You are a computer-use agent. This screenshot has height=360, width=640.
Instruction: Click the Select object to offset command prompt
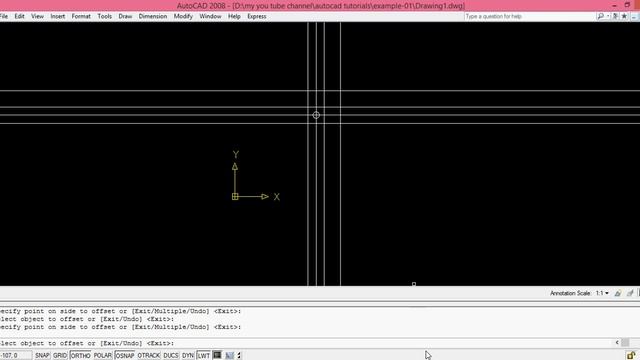(87, 343)
